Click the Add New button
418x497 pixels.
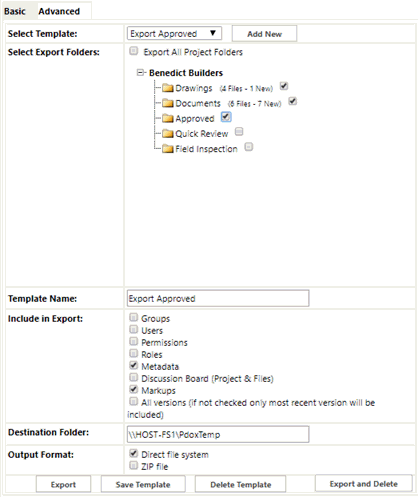click(x=264, y=34)
